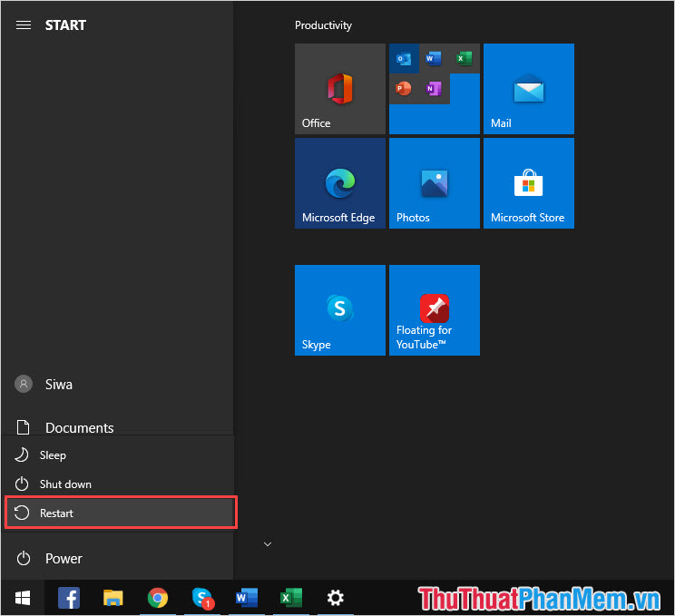Open the Photos tile

(x=435, y=183)
